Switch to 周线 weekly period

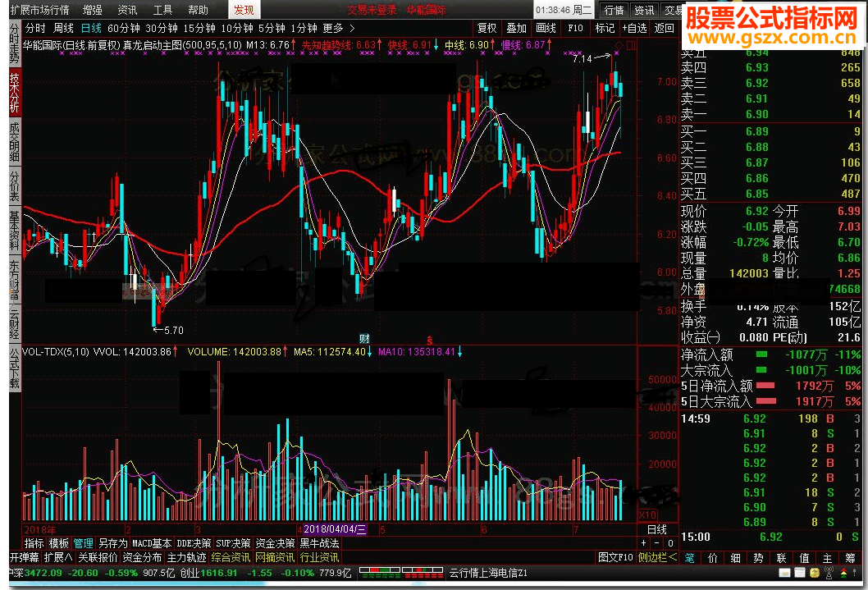[64, 28]
